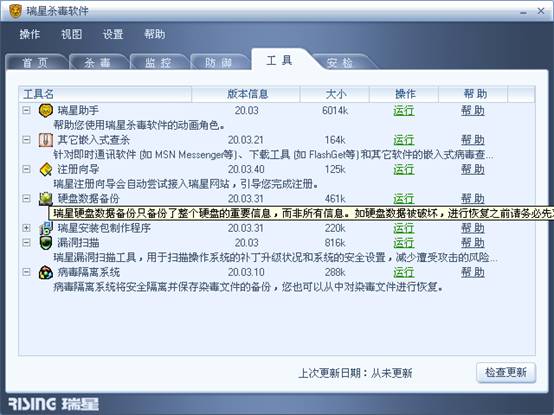Image resolution: width=554 pixels, height=415 pixels.
Task: Switch to the 防御 tab
Action: pyautogui.click(x=219, y=63)
